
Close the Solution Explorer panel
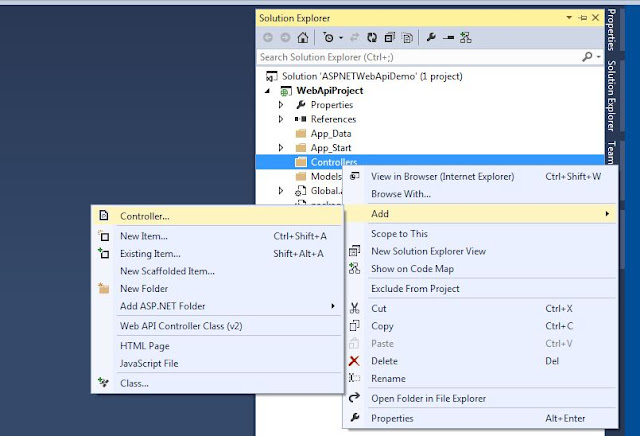click(x=596, y=18)
